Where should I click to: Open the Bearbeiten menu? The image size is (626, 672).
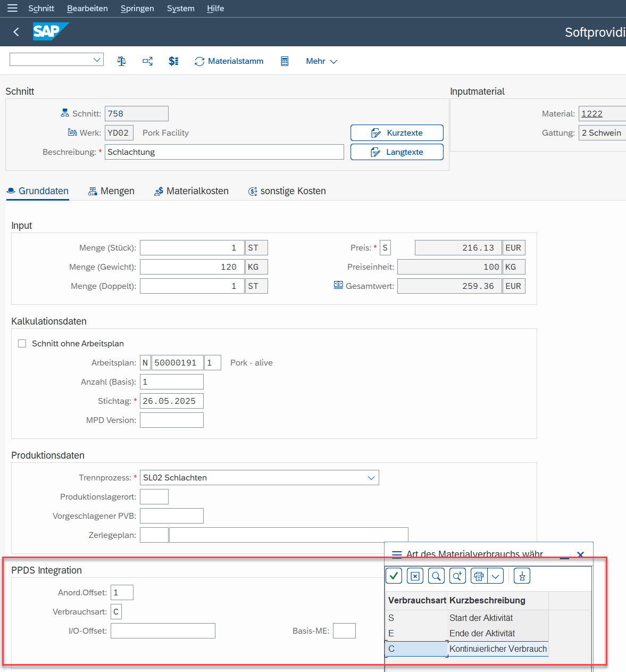pos(87,9)
